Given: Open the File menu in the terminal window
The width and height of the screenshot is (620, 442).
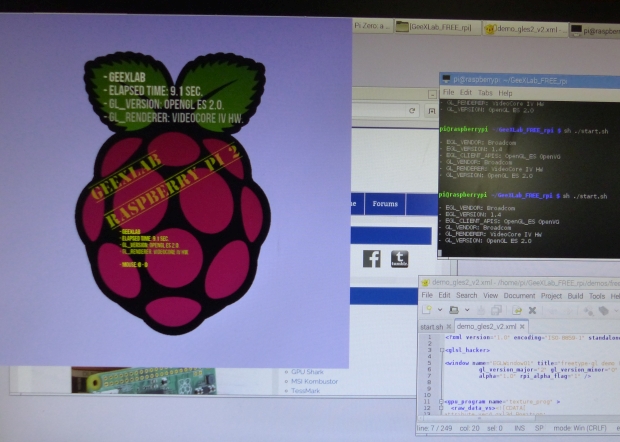Looking at the screenshot, I should click(449, 93).
